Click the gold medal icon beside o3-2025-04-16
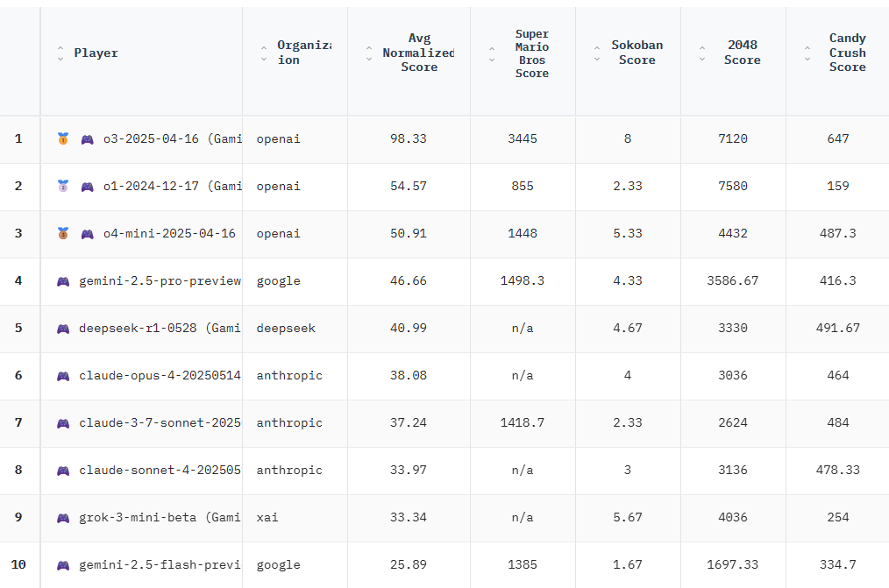The image size is (889, 588). pos(63,138)
